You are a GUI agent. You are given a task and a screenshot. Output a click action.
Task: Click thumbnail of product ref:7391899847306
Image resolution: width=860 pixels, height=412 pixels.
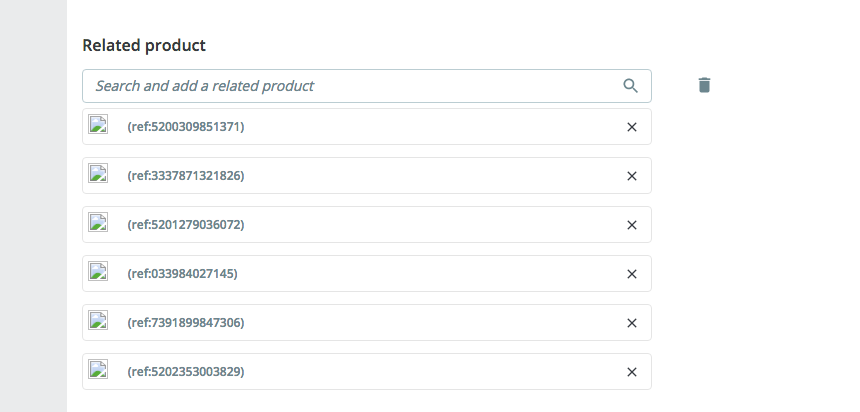pos(98,321)
